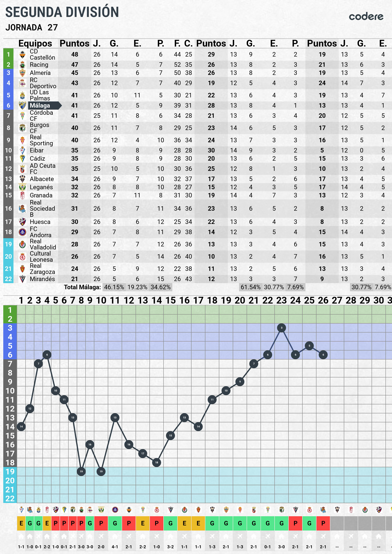
Task: Click the Racing team name in table
Action: click(39, 65)
